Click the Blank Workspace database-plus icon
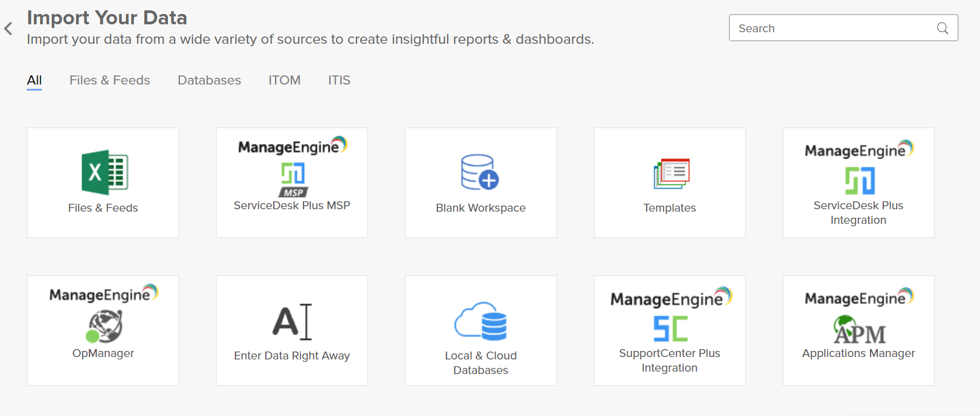 point(480,172)
